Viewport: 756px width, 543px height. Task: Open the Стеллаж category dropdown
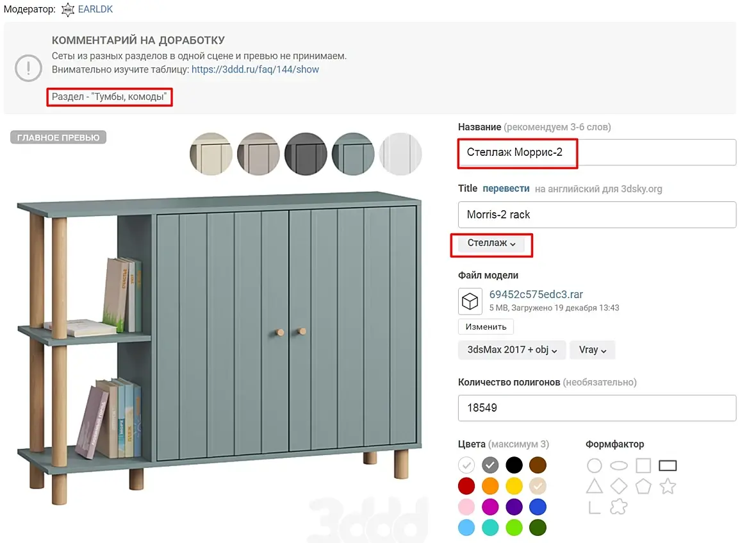pyautogui.click(x=491, y=244)
